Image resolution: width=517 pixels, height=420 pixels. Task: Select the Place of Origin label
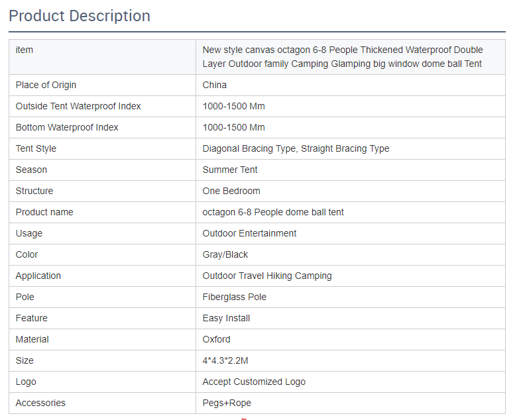pyautogui.click(x=46, y=85)
